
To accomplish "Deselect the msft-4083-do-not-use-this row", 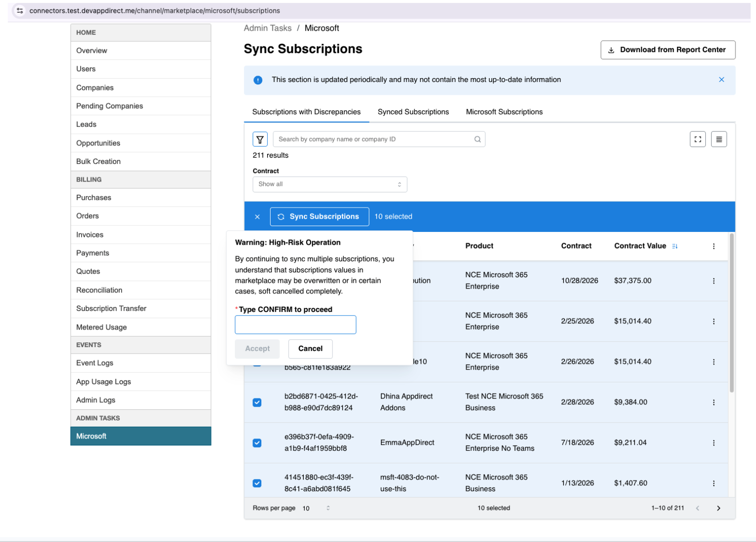I will pyautogui.click(x=257, y=483).
